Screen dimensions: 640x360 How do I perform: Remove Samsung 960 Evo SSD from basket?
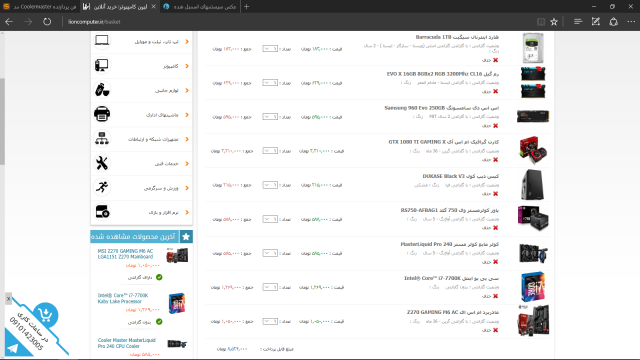point(495,126)
